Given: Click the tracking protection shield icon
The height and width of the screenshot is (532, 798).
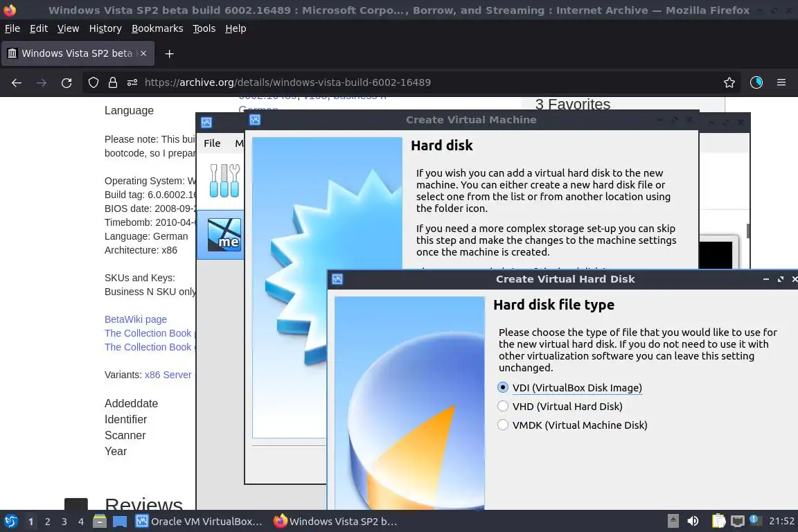Looking at the screenshot, I should coord(93,82).
